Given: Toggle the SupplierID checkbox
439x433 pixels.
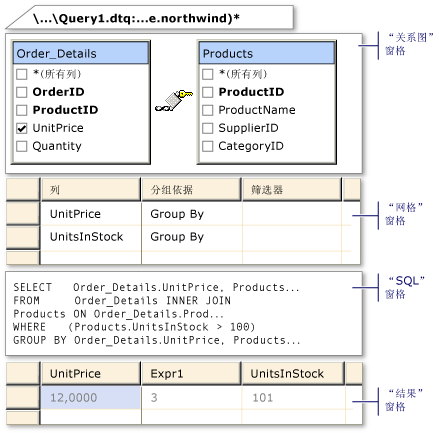Looking at the screenshot, I should (x=208, y=128).
